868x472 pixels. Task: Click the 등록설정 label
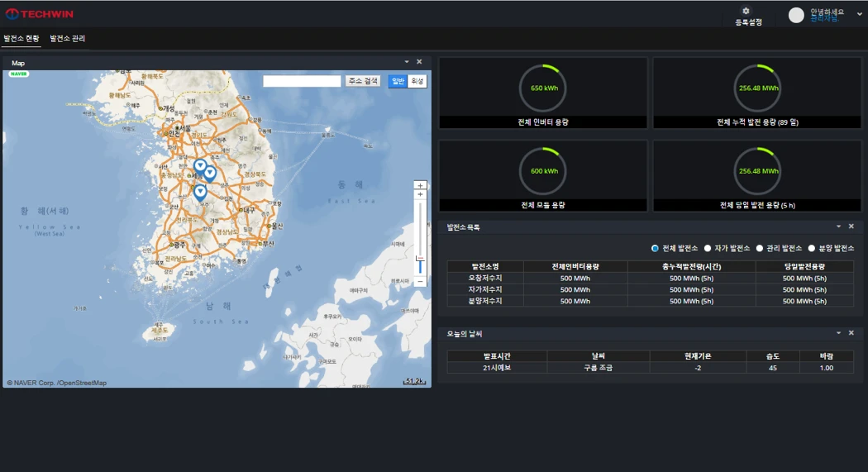point(748,22)
